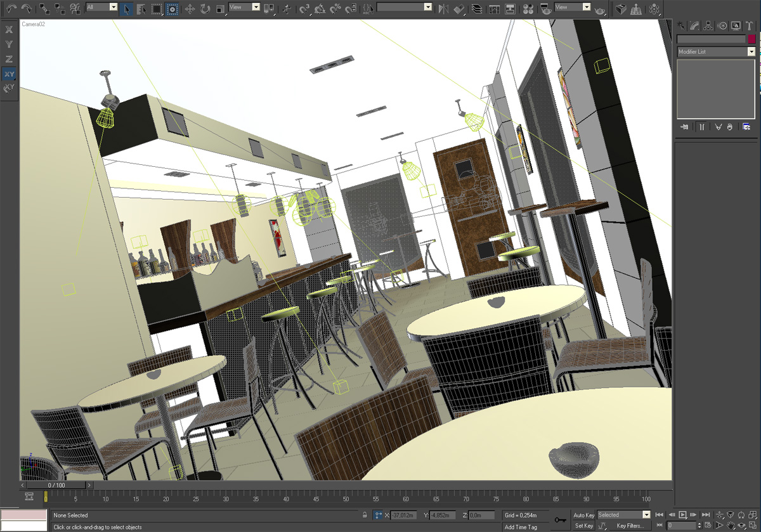Open the Curve Editor icon
Viewport: 761px width, 532px height.
pyautogui.click(x=494, y=9)
